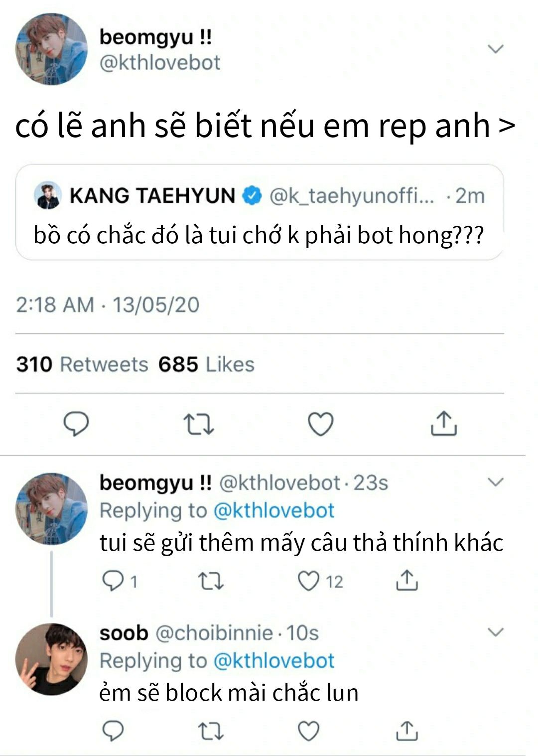538x756 pixels.
Task: Reply to the main beomgyu tweet
Action: [x=76, y=424]
